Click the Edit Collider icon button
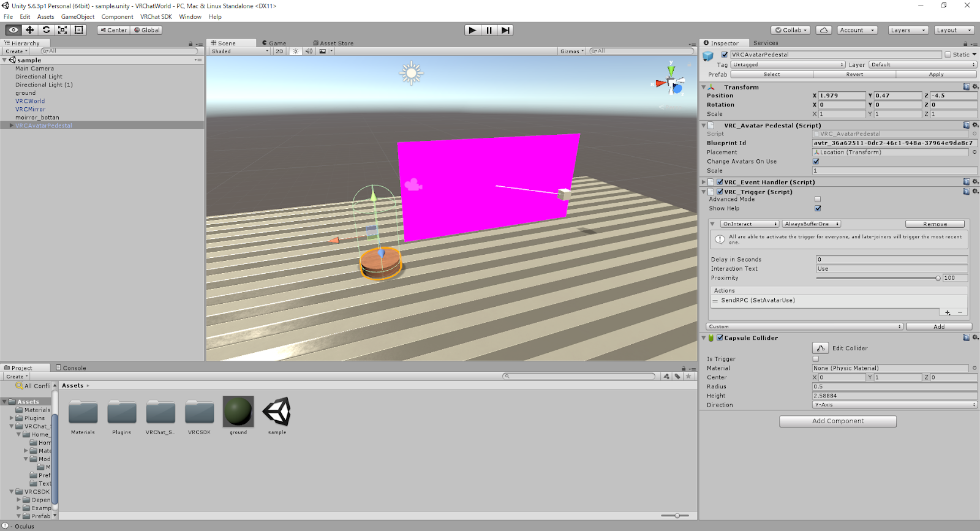 click(820, 348)
